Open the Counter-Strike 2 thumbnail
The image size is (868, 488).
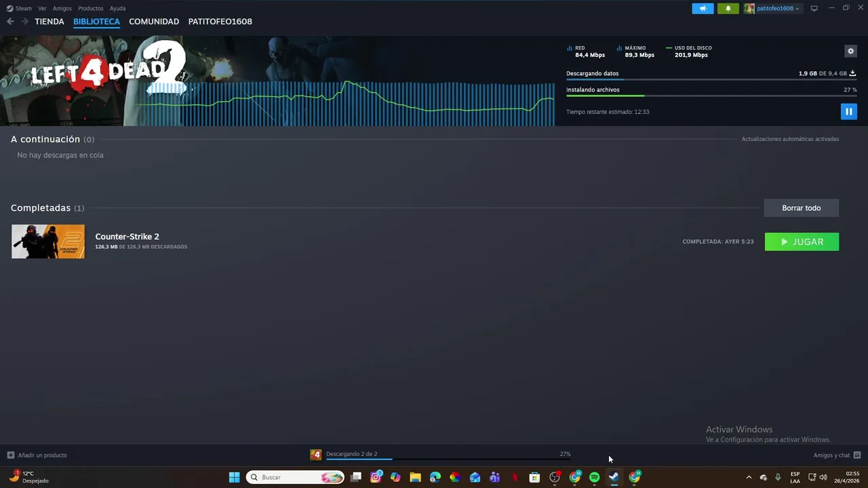click(x=48, y=241)
